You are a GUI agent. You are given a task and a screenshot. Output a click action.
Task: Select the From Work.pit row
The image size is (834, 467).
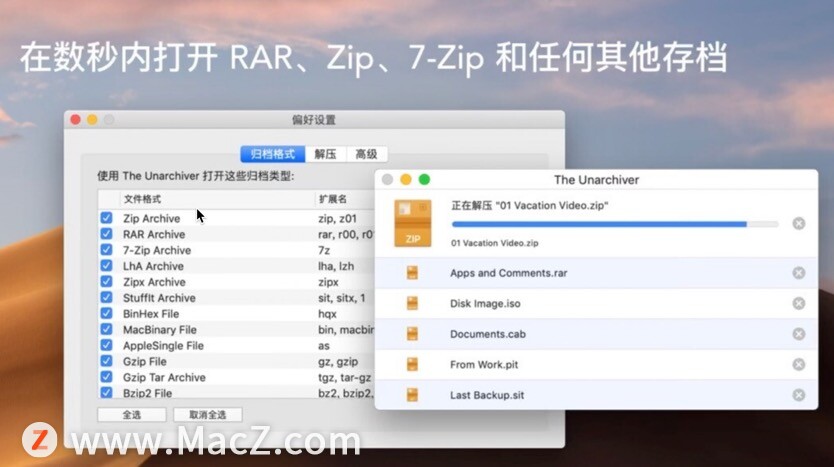tap(596, 364)
